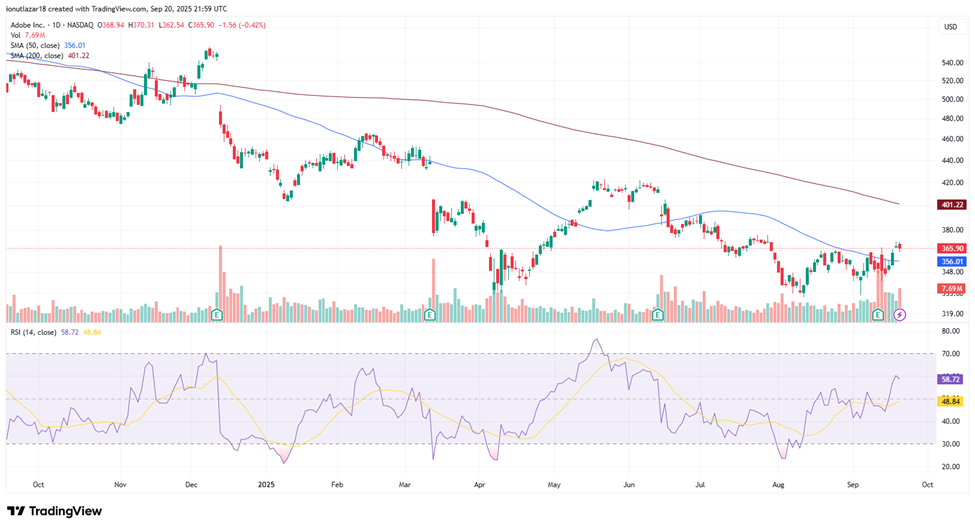Open the USD currency selector
975x529 pixels.
[951, 27]
